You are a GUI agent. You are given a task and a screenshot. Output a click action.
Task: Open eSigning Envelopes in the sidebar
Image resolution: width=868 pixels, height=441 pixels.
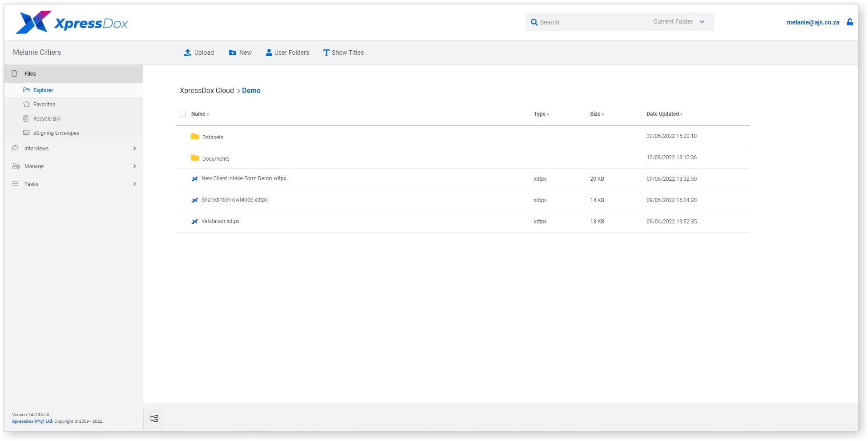tap(73, 133)
